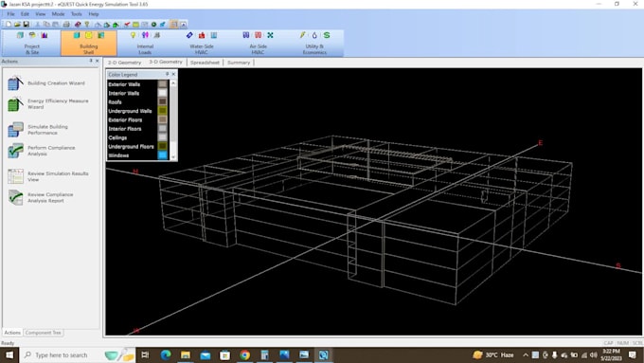Open the File menu

click(10, 14)
